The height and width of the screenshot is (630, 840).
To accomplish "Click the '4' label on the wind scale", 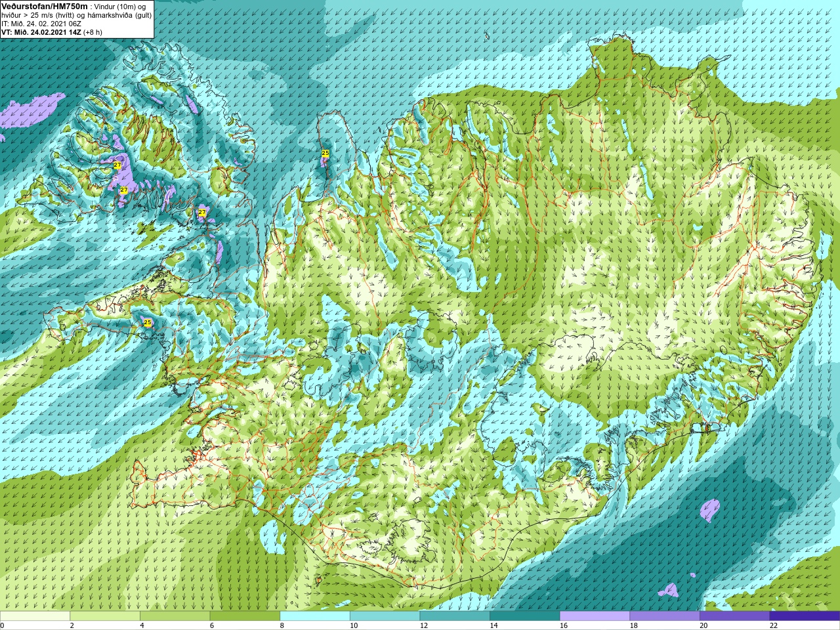I will click(142, 625).
